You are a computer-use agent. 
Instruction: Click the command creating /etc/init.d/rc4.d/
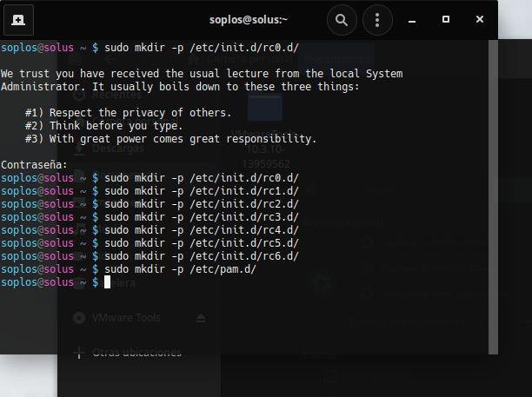click(x=202, y=230)
